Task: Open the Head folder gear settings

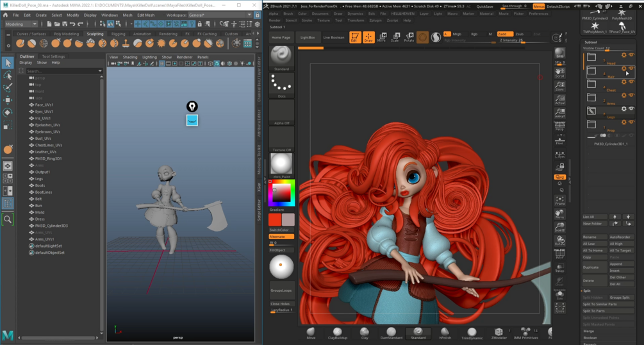Action: [624, 55]
